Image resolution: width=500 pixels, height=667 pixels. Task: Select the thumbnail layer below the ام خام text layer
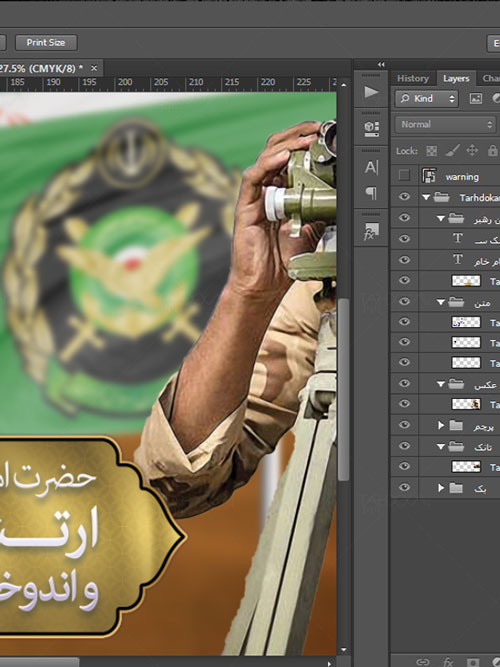click(x=466, y=280)
